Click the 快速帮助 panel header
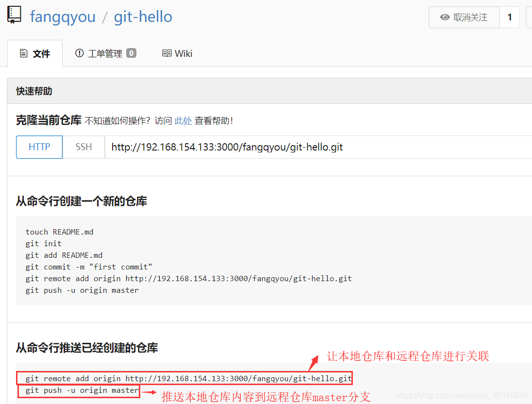Viewport: 532px width, 404px height. tap(269, 91)
